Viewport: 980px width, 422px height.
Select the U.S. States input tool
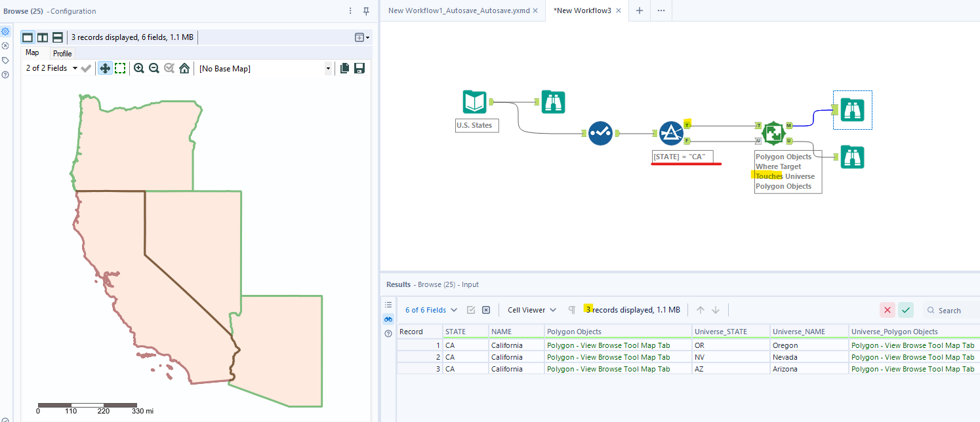click(474, 102)
